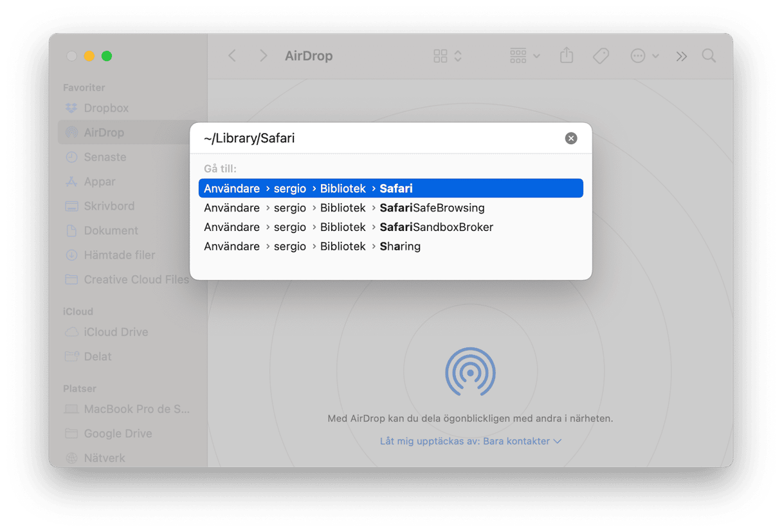Select the SafariSandboxBroker suggestion

(x=391, y=227)
